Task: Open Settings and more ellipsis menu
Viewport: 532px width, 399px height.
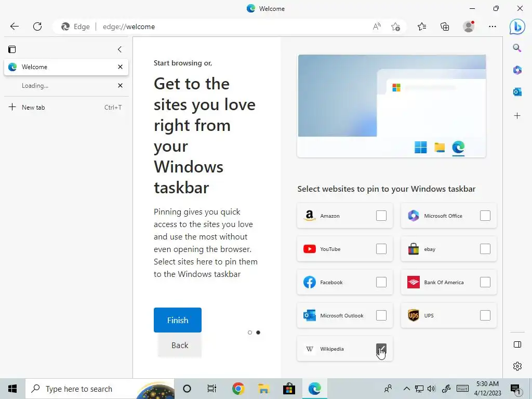Action: pos(493,26)
